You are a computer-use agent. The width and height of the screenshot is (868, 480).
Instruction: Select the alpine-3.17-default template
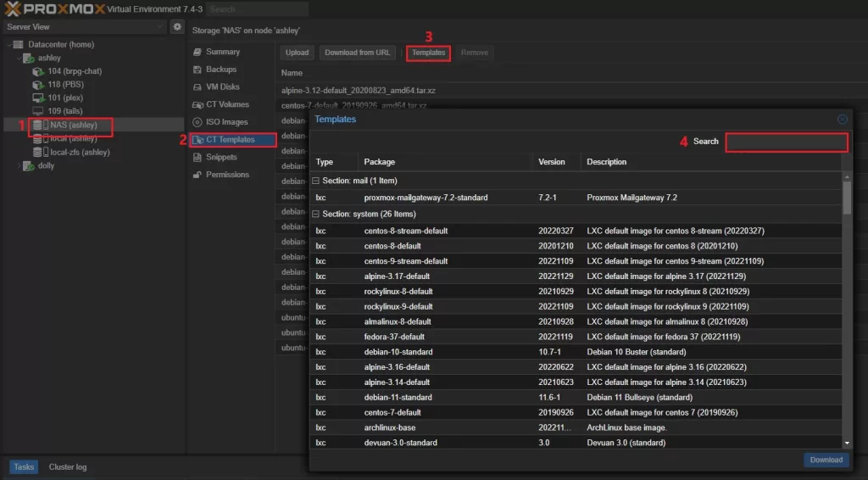pyautogui.click(x=576, y=276)
